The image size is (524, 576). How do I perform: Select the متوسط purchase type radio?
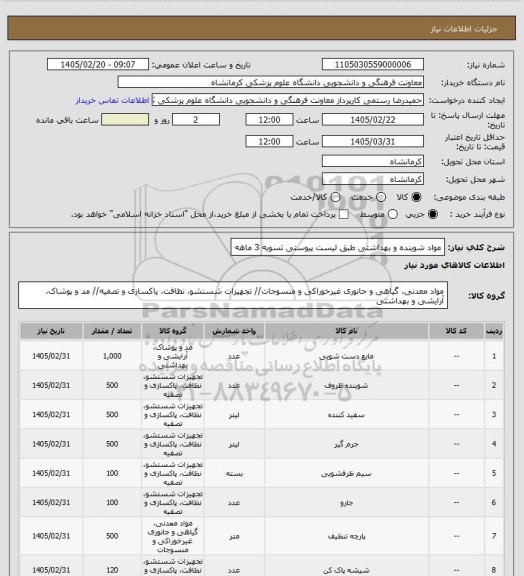[x=393, y=214]
